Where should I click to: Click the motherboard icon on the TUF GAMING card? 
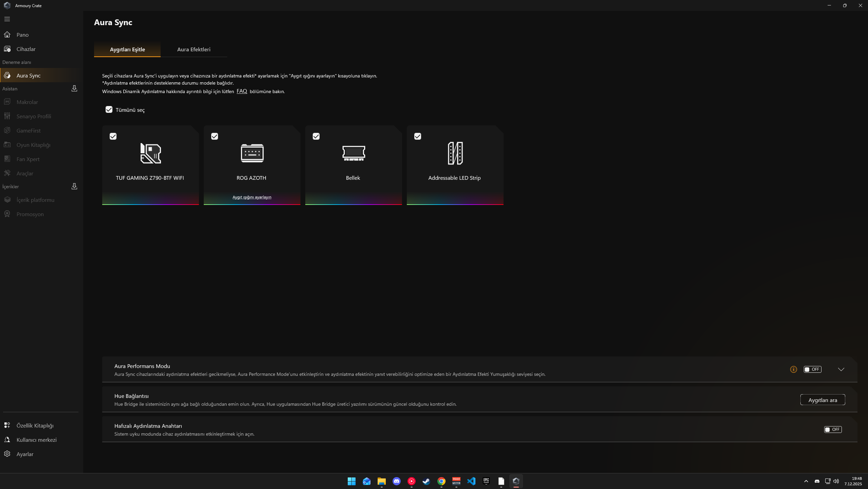click(x=150, y=153)
